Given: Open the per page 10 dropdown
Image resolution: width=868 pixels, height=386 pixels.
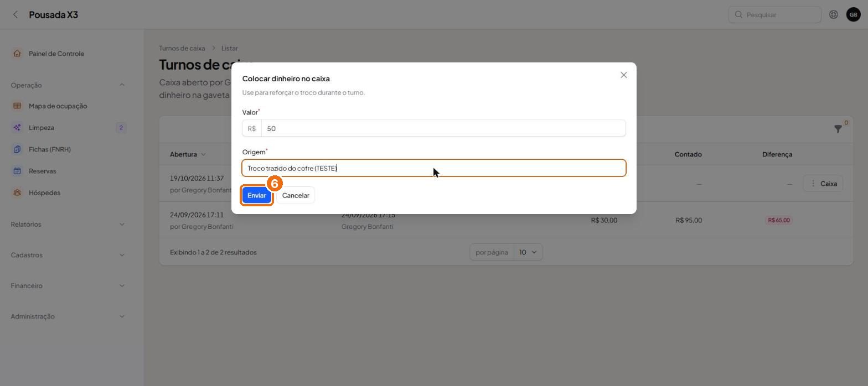Looking at the screenshot, I should coord(528,252).
